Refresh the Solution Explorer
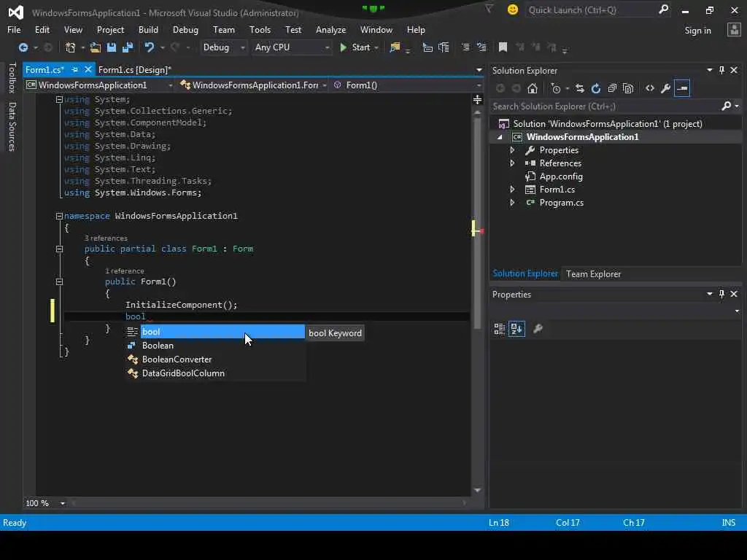Image resolution: width=747 pixels, height=560 pixels. click(595, 88)
